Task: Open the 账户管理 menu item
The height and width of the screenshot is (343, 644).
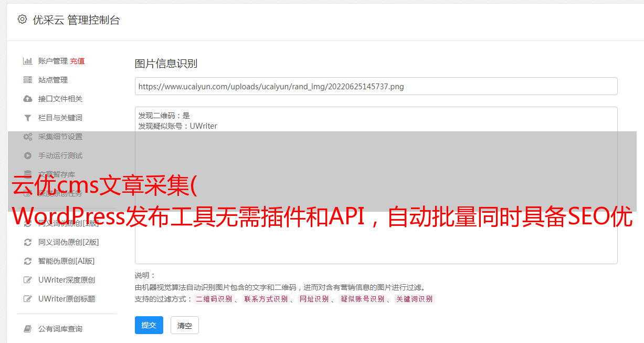Action: (53, 61)
